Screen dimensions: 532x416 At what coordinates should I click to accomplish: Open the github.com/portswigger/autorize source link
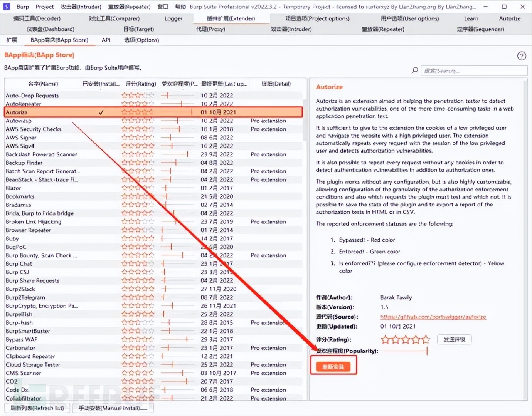(433, 317)
